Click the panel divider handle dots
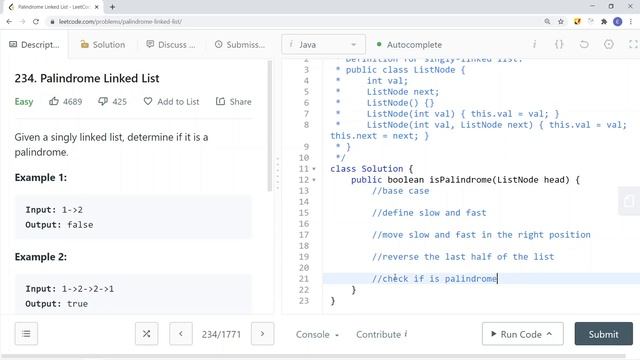Image resolution: width=640 pixels, height=360 pixels. pos(278,174)
